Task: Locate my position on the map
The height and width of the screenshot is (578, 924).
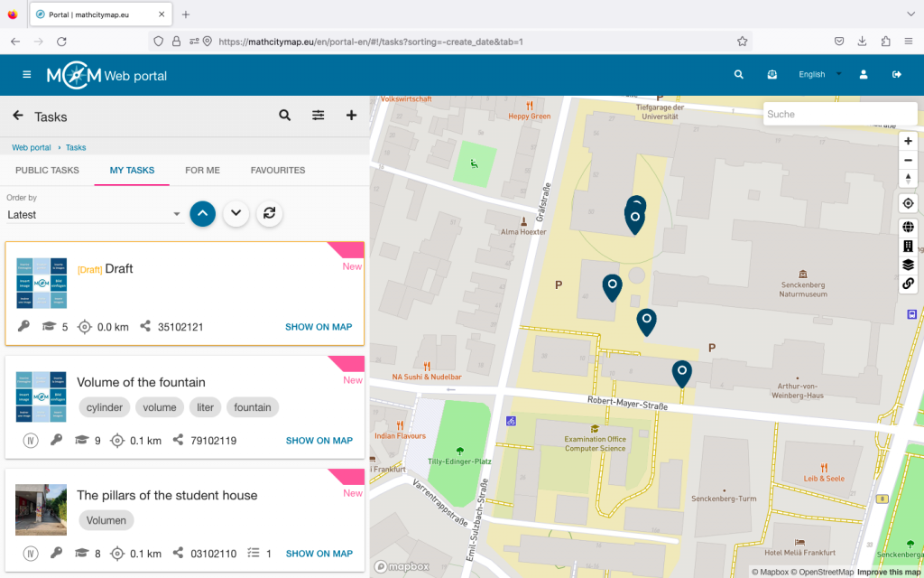Action: (x=908, y=203)
